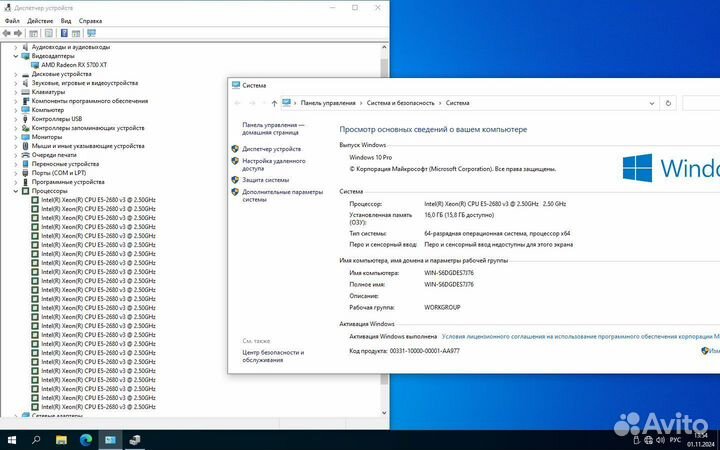Click the search field in System window
720x450 pixels.
(701, 103)
